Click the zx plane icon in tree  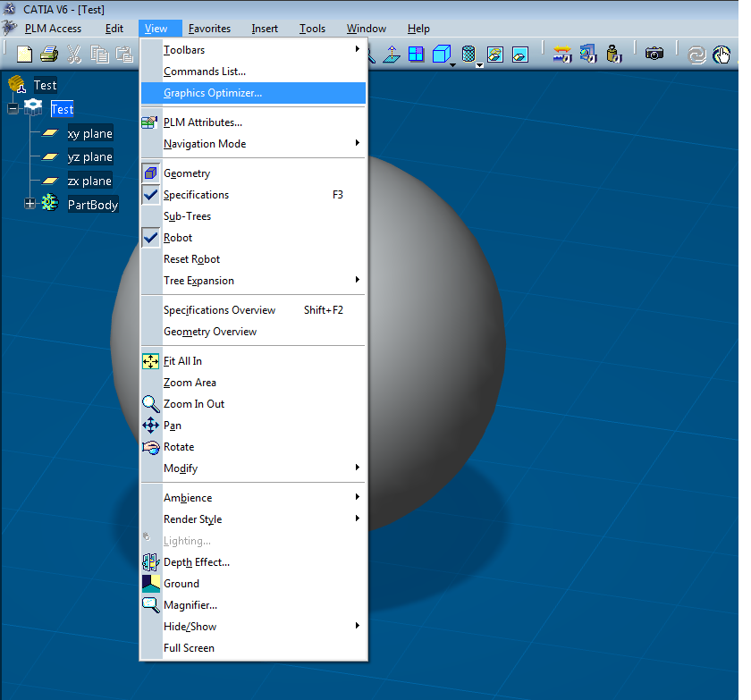pos(50,181)
